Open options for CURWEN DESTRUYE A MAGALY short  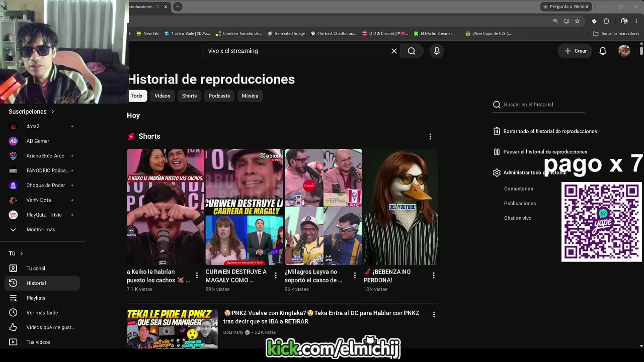[276, 275]
